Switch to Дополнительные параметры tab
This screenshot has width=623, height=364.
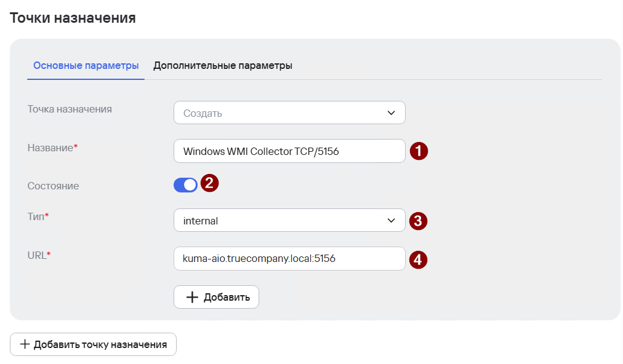coord(223,66)
